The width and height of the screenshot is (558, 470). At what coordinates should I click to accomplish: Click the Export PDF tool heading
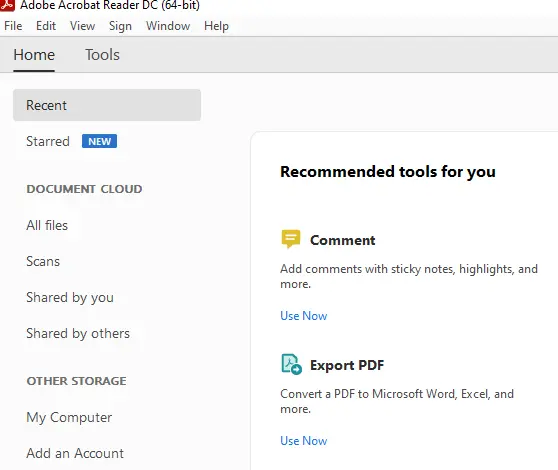click(x=347, y=365)
